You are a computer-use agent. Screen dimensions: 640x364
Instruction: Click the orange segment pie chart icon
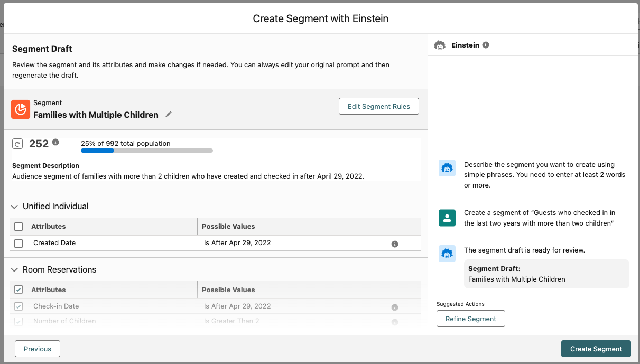click(x=21, y=109)
